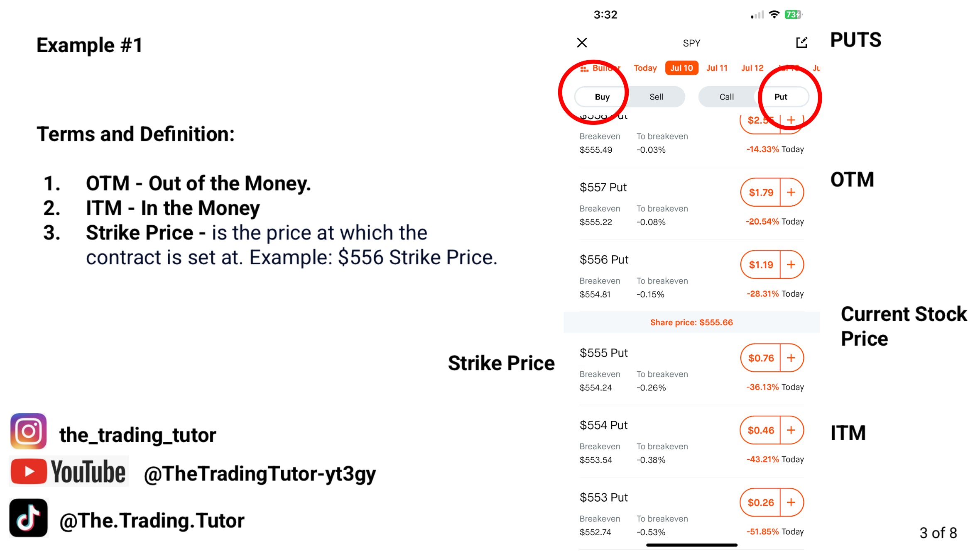Screen dimensions: 980x551
Task: Select the Jul 11 expiration tab
Action: pos(717,68)
